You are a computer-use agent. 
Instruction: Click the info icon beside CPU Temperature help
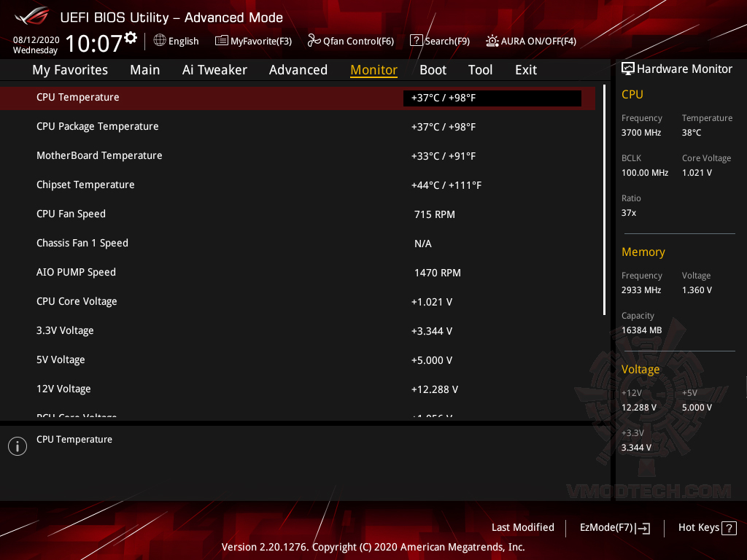[x=18, y=446]
